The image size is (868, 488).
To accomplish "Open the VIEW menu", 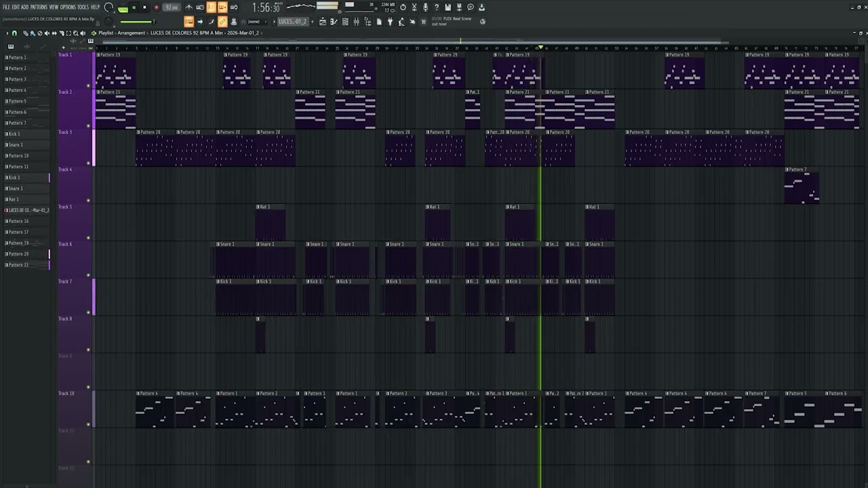I will click(54, 7).
